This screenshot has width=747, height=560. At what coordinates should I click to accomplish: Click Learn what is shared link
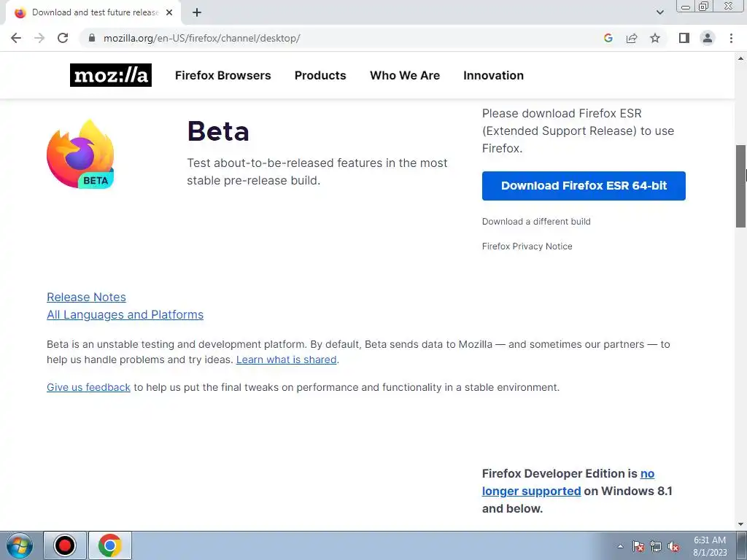coord(286,359)
